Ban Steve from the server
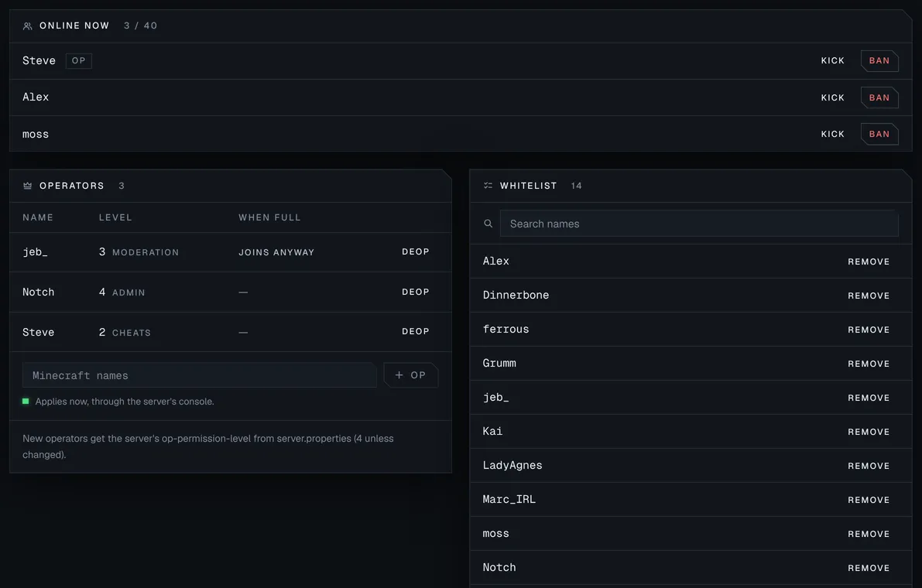Viewport: 922px width, 588px height. [879, 60]
